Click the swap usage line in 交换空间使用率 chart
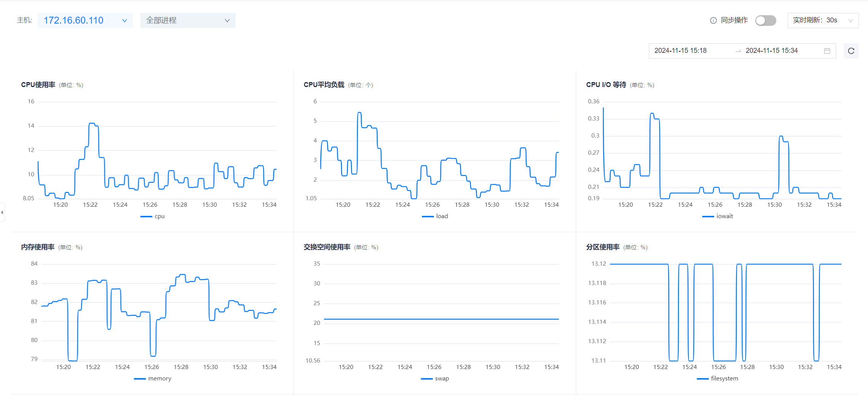Image resolution: width=868 pixels, height=396 pixels. [441, 319]
